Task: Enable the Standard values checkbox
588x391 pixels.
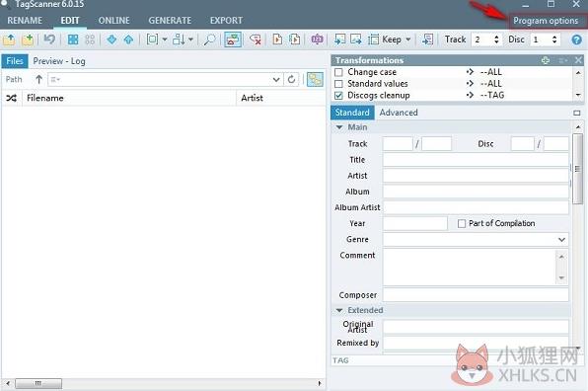Action: pos(338,84)
